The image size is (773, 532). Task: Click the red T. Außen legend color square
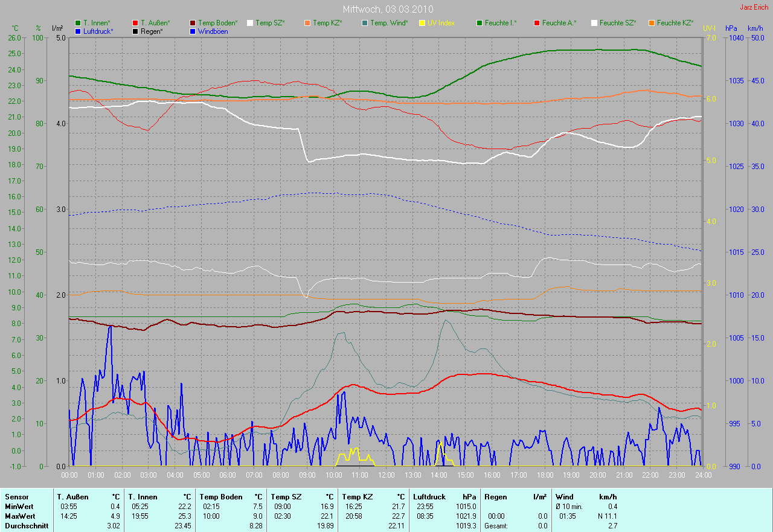[135, 23]
